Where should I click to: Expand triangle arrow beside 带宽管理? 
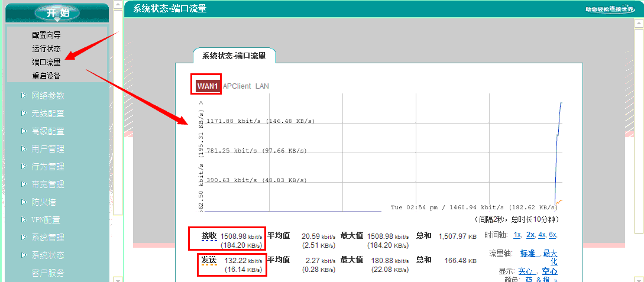(x=24, y=184)
